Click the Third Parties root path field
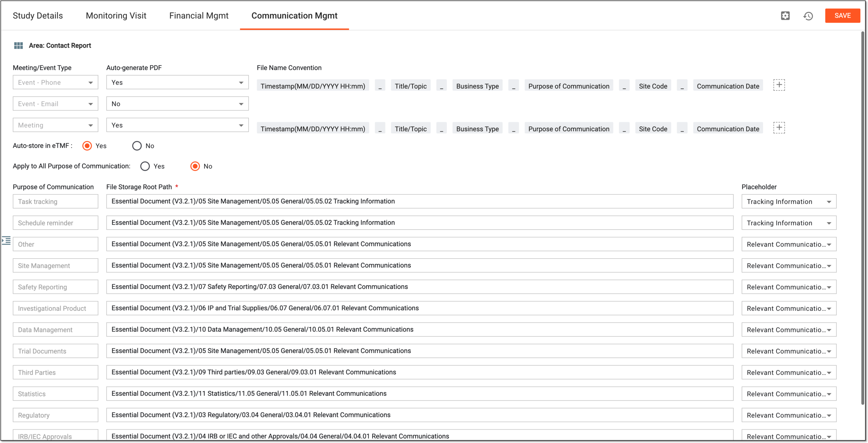Image resolution: width=868 pixels, height=443 pixels. click(x=420, y=372)
